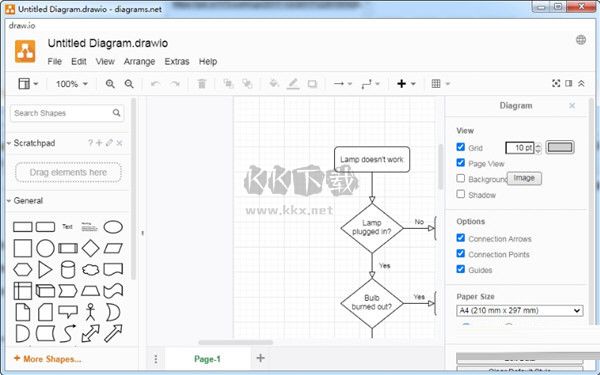Screen dimensions: 600x375
Task: Click the draw.io orange logo icon
Action: point(25,51)
